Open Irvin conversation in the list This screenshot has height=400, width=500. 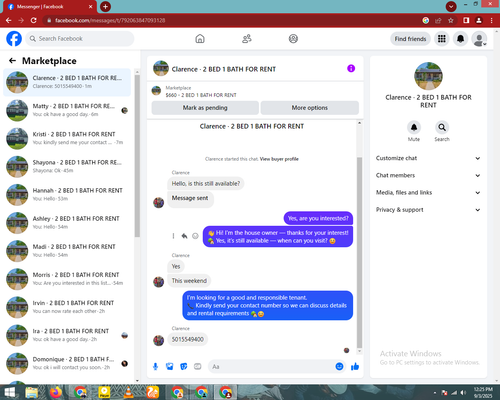pos(67,307)
